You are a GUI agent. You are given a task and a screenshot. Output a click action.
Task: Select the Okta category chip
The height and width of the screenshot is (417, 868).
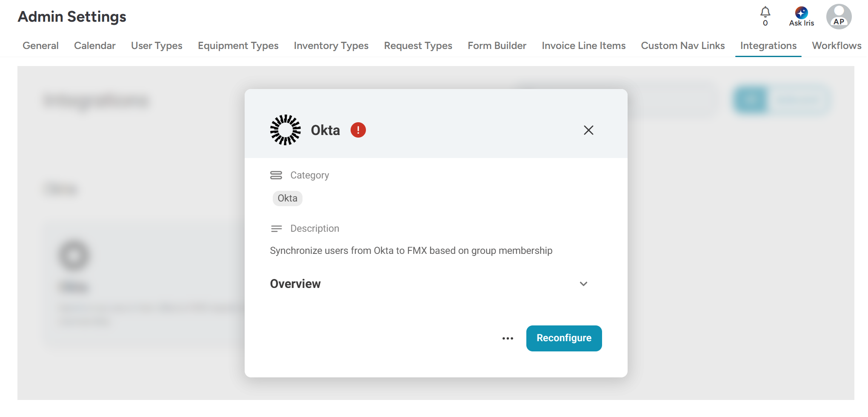coord(288,198)
